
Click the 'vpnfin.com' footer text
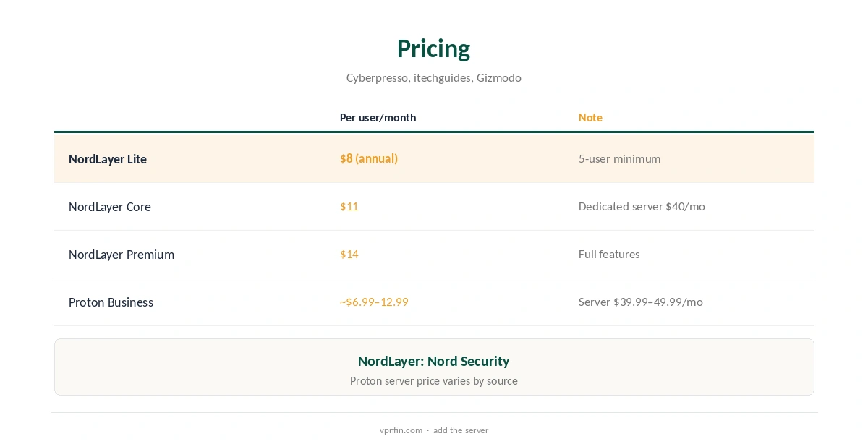pos(401,430)
